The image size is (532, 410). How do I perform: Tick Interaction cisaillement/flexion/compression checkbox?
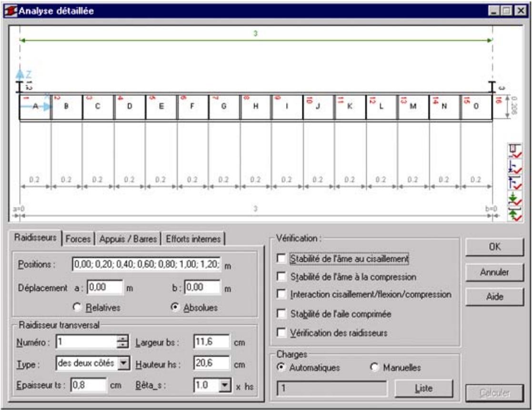(x=281, y=294)
